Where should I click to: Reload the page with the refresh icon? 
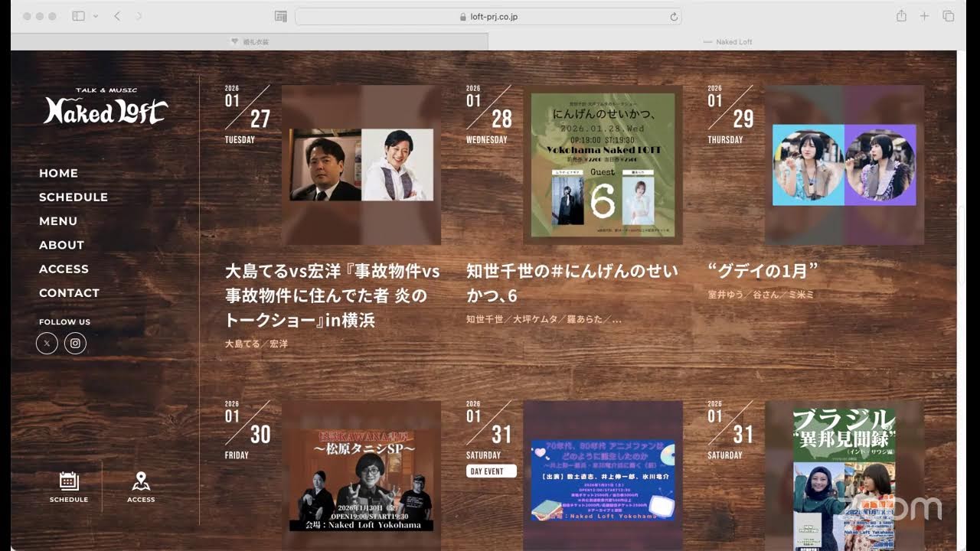tap(674, 16)
